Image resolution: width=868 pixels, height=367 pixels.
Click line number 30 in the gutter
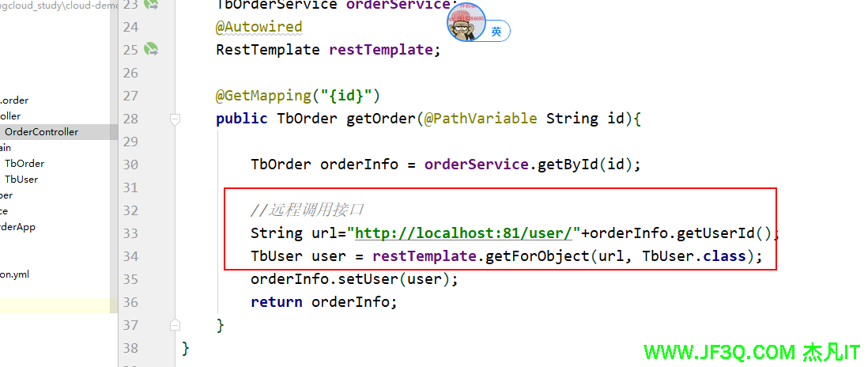[x=130, y=165]
